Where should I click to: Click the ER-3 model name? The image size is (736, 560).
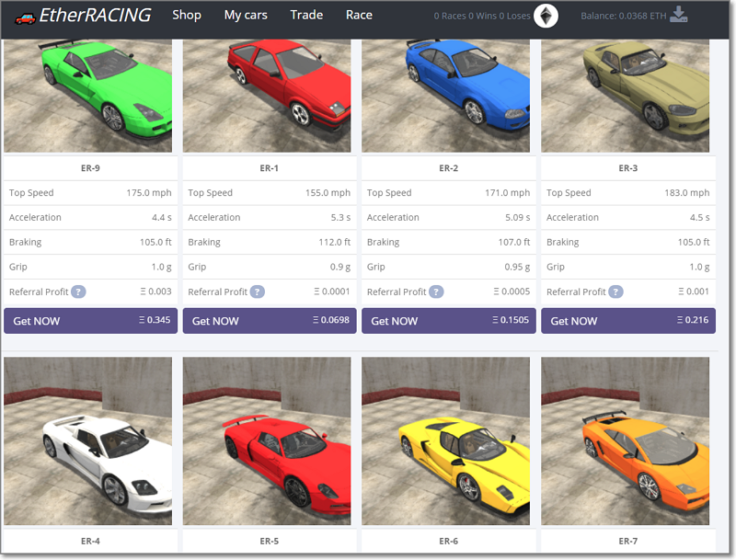[x=627, y=168]
